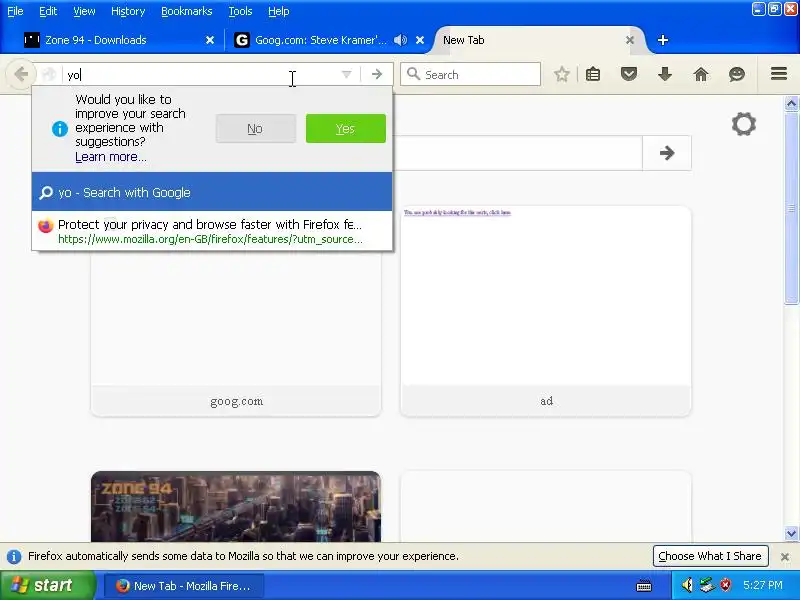Open the volume tray icon
Screen dimensions: 800x600
coord(687,585)
